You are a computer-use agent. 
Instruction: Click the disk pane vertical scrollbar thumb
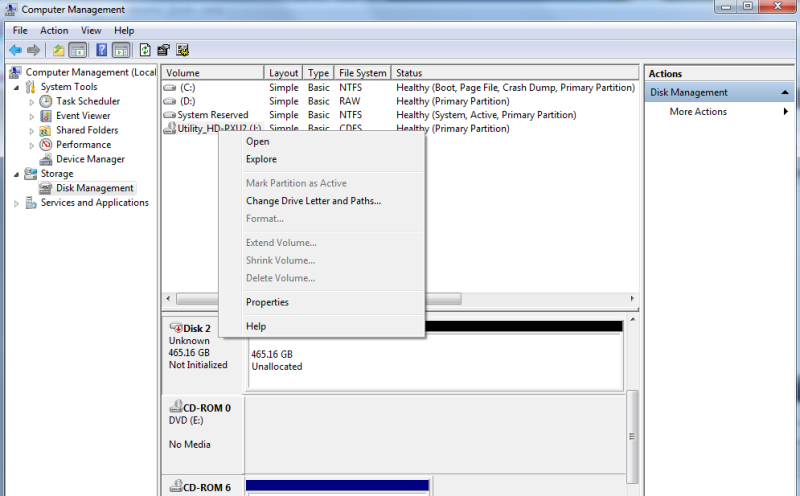pyautogui.click(x=632, y=436)
